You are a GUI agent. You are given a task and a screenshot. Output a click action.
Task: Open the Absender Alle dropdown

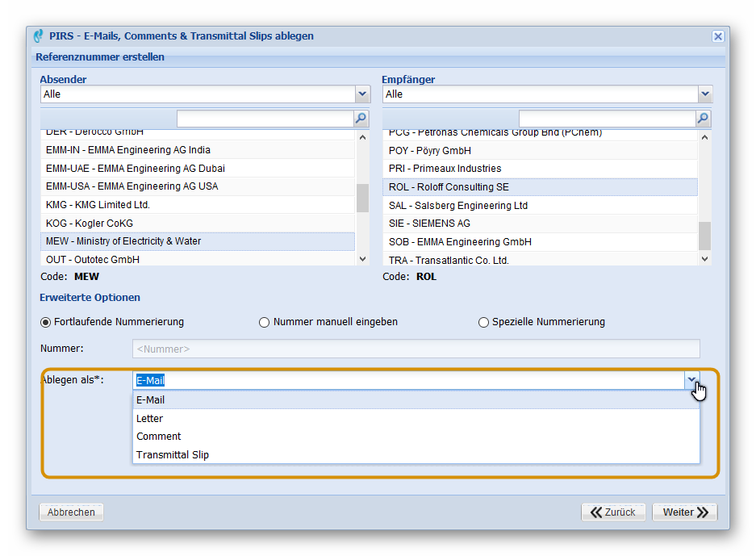coord(362,94)
